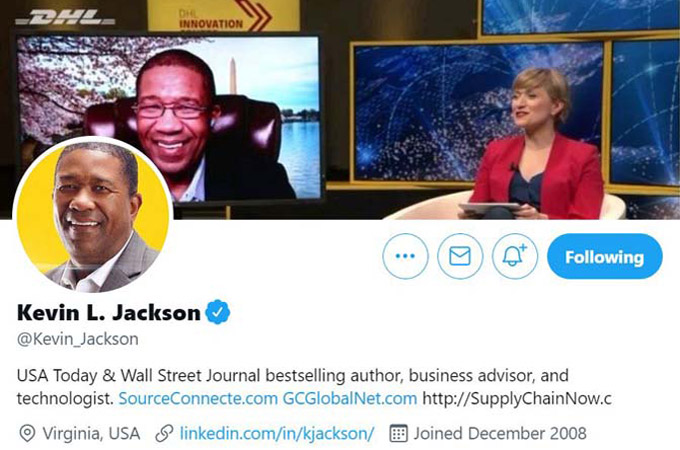Click the SupplyChainNow URL text

(x=517, y=398)
